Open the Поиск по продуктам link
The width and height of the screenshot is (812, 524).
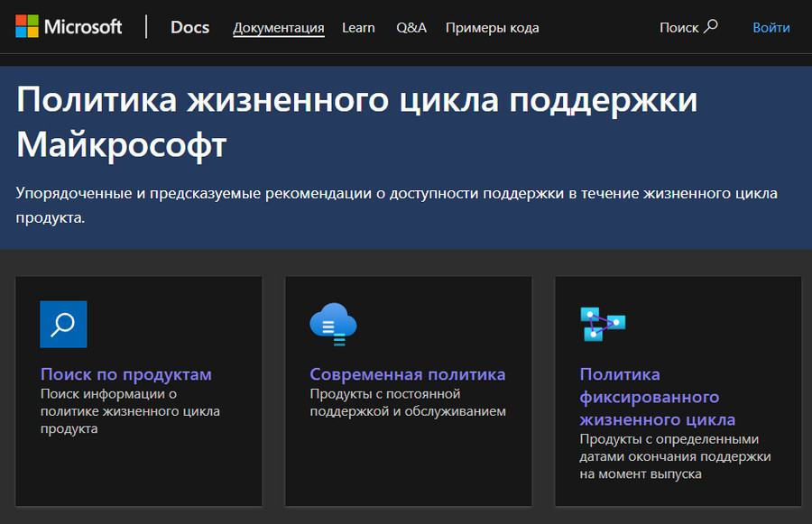[x=126, y=374]
